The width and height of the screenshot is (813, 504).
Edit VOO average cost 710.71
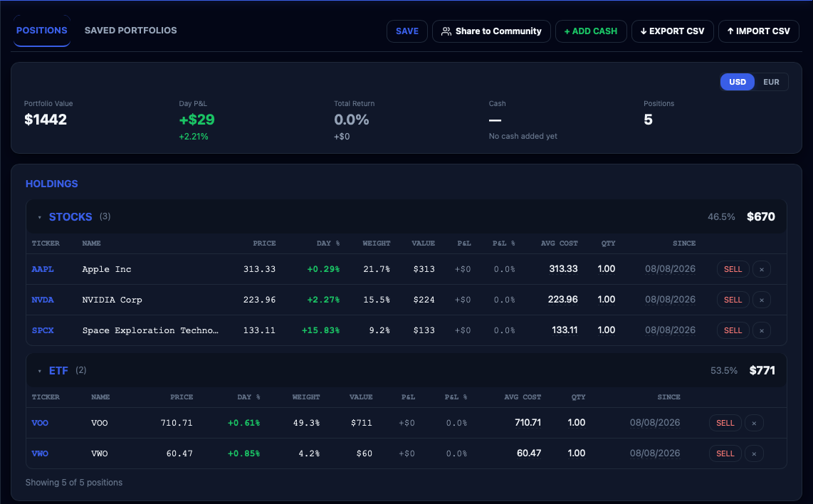[528, 423]
